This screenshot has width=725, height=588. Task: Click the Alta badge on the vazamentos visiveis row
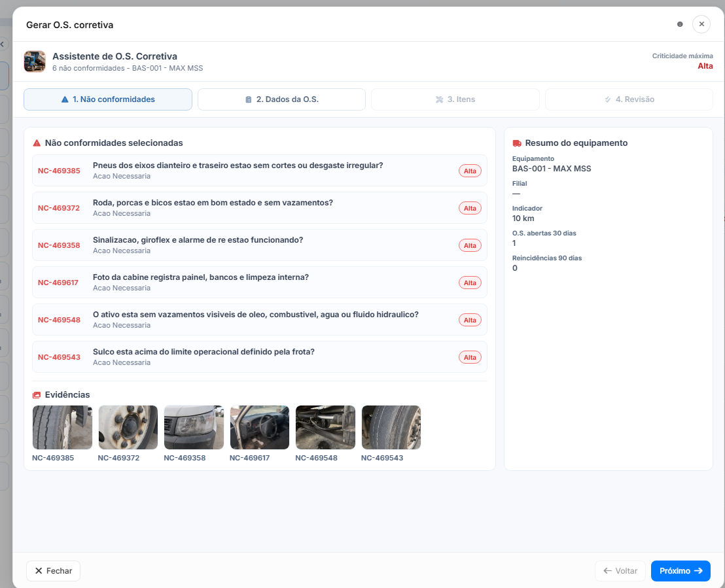[x=470, y=320]
